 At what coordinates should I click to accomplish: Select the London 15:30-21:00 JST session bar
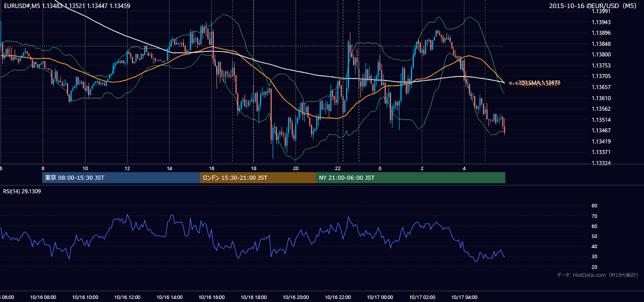[258, 178]
